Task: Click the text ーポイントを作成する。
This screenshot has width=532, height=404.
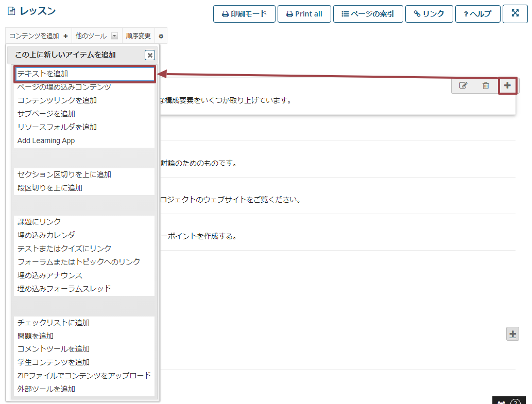Action: [x=199, y=236]
